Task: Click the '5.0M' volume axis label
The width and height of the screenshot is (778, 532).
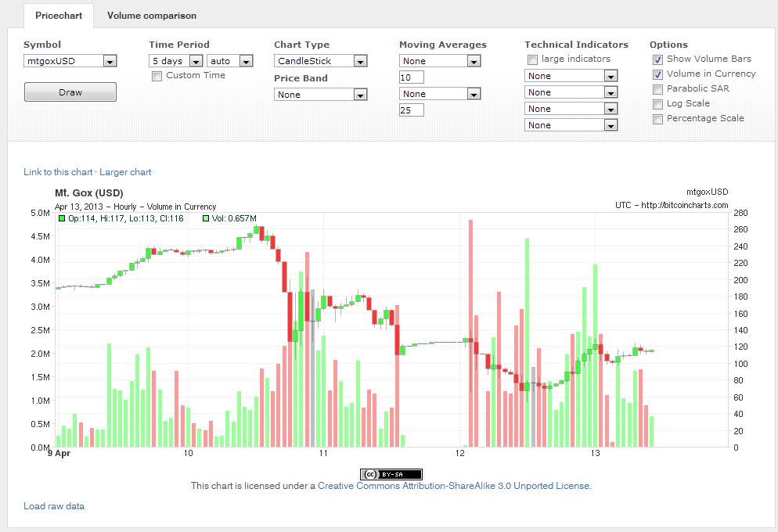Action: (40, 213)
